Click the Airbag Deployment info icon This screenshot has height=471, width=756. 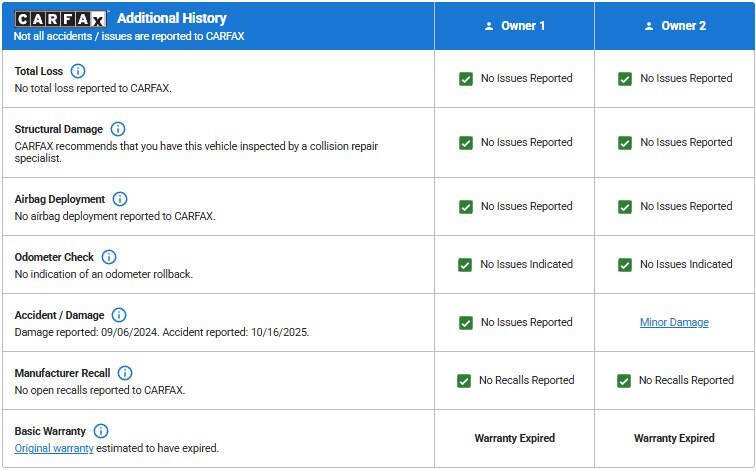coord(120,199)
